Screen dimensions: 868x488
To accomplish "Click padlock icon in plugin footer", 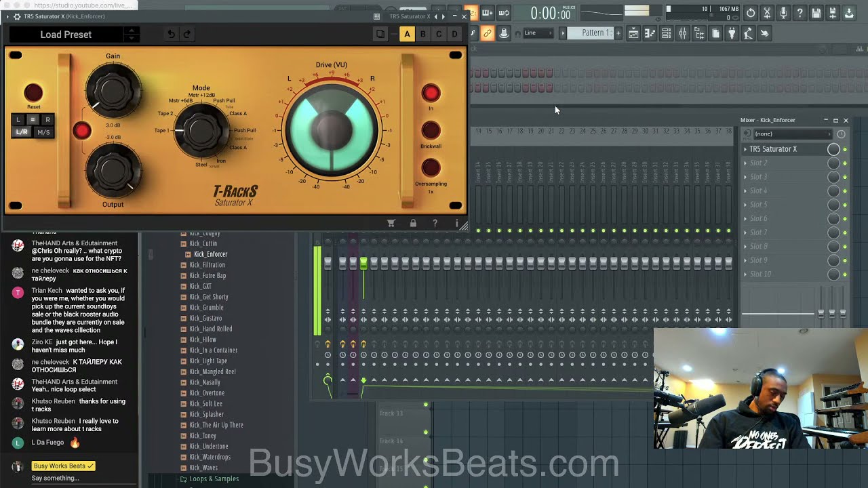I will (413, 223).
